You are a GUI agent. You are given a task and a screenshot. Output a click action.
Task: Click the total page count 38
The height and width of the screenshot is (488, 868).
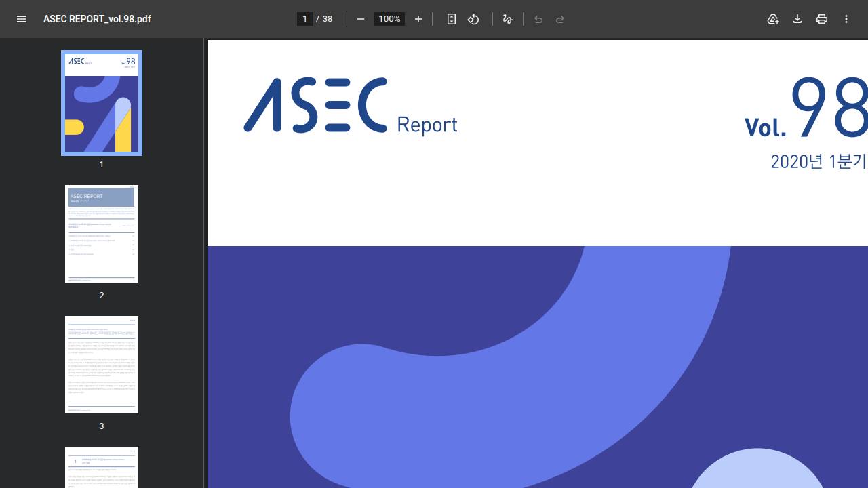pos(328,19)
